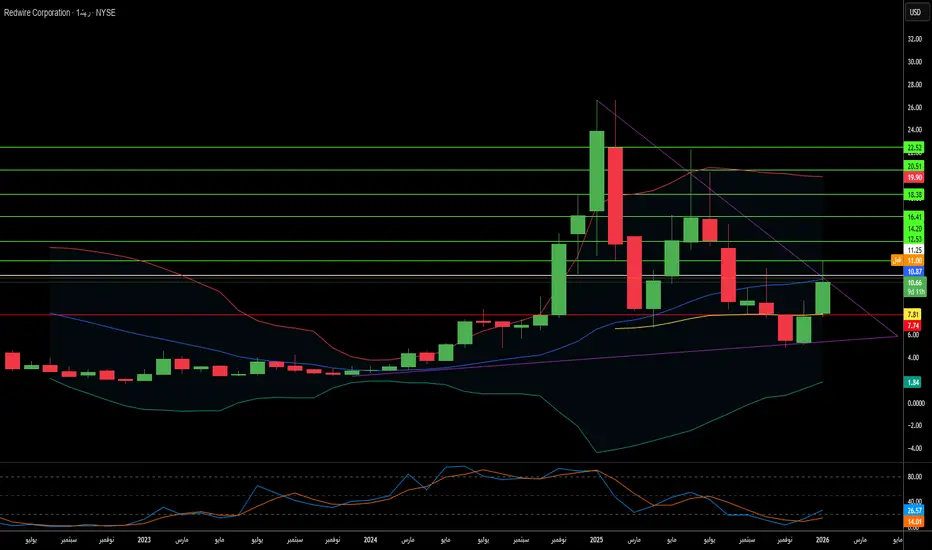Screen dimensions: 932x550
Task: Select the 20.51 green price label
Action: (914, 166)
